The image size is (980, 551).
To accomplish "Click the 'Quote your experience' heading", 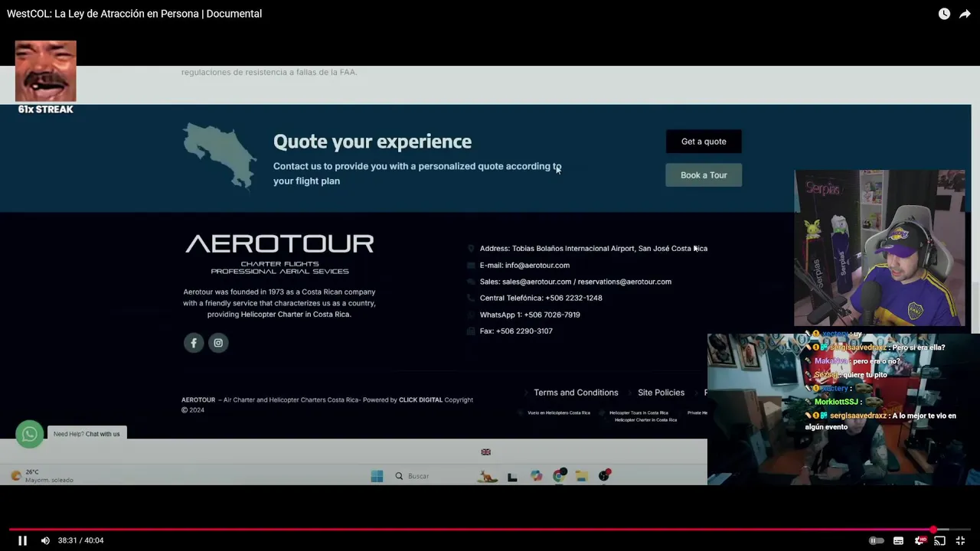I will (372, 142).
